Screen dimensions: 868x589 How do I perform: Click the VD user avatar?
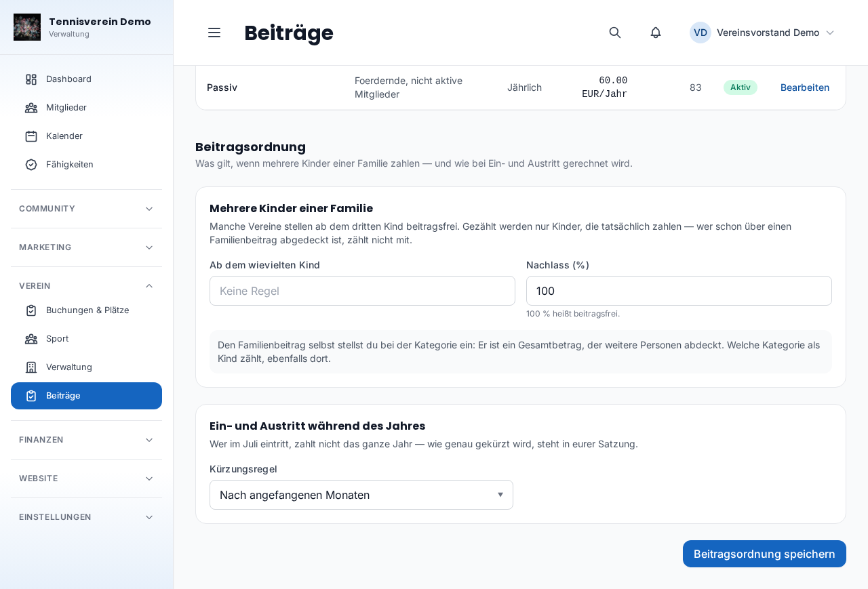701,33
